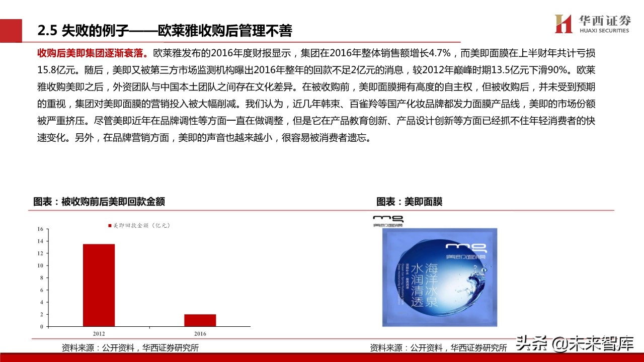This screenshot has width=644, height=362.
Task: Click the red legend square for 美即回款金额
Action: [110, 226]
